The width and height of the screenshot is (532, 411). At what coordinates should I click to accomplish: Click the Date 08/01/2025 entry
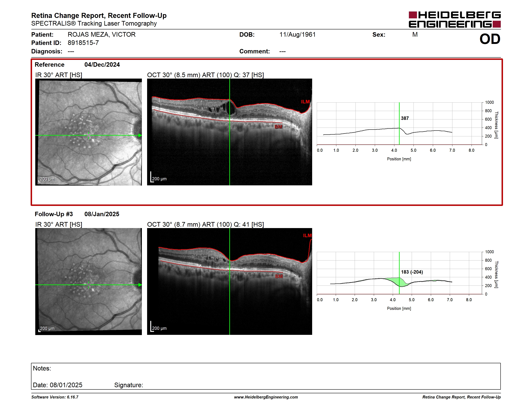pyautogui.click(x=57, y=385)
